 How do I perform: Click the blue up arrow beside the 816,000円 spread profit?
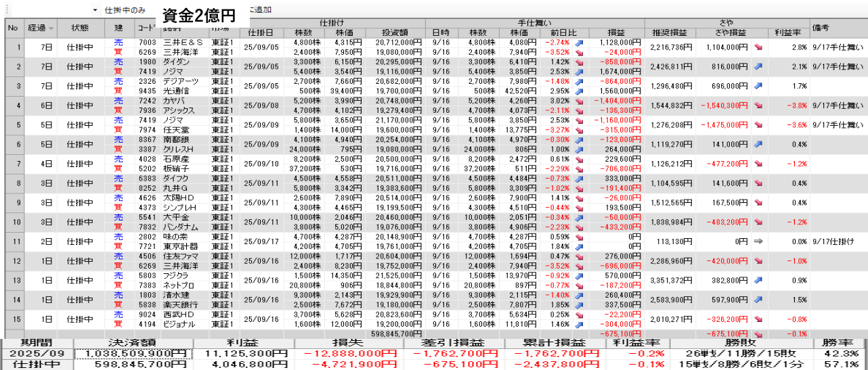pos(758,66)
